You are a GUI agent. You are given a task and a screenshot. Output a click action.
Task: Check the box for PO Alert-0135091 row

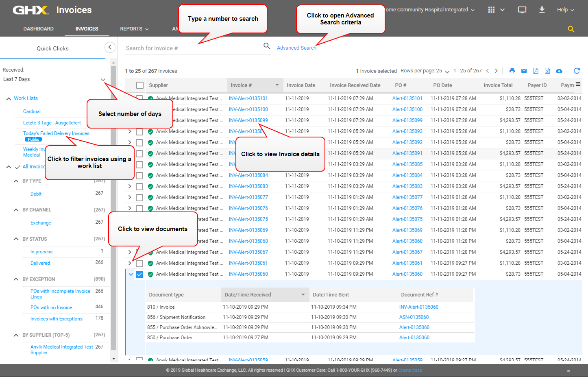139,154
